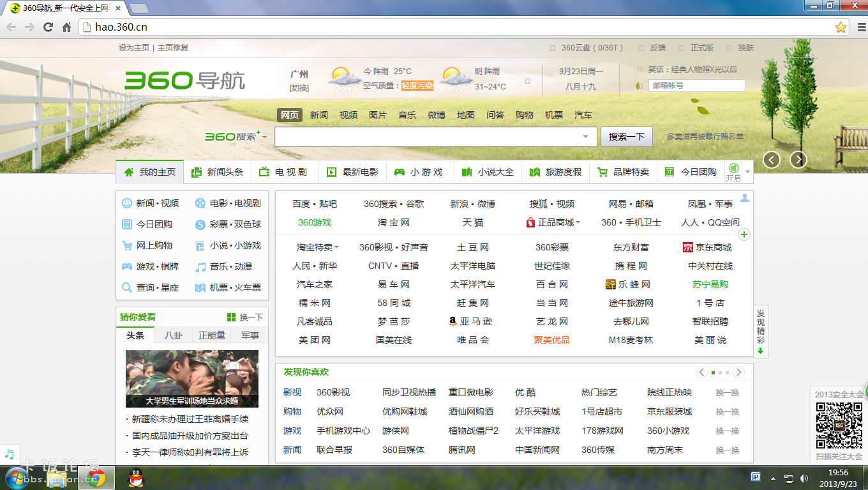Open Chrome icon in taskbar
The width and height of the screenshot is (868, 490).
pos(96,478)
